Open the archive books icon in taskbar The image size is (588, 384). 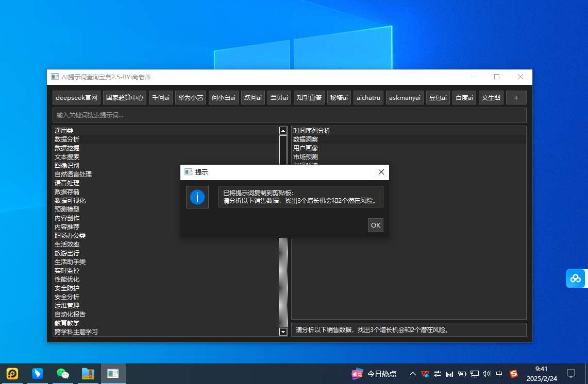(x=88, y=374)
